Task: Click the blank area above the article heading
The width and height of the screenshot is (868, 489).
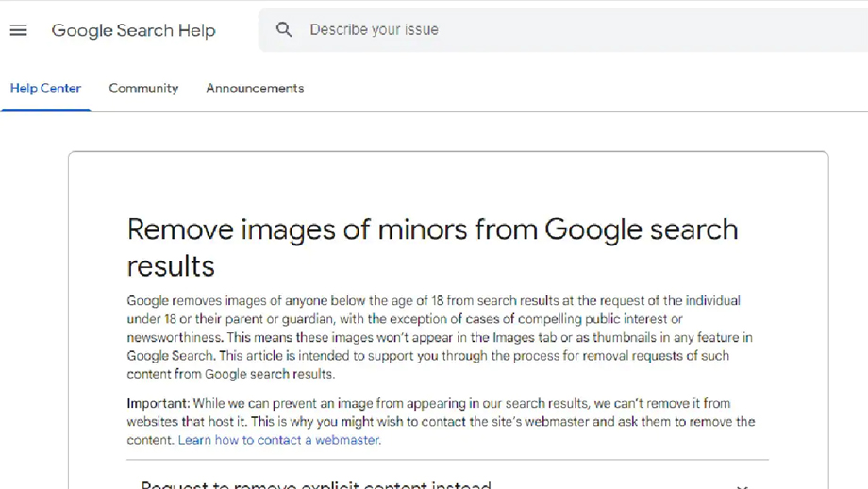Action: (x=448, y=184)
